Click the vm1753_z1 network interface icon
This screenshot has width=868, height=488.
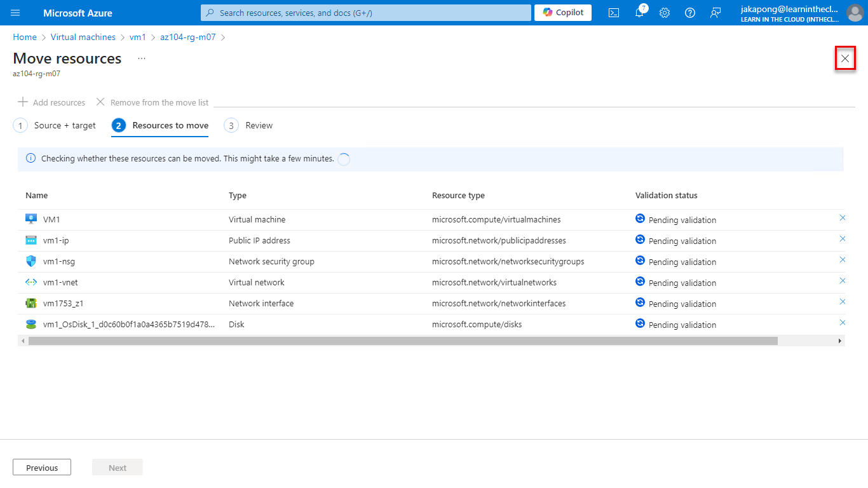[31, 303]
